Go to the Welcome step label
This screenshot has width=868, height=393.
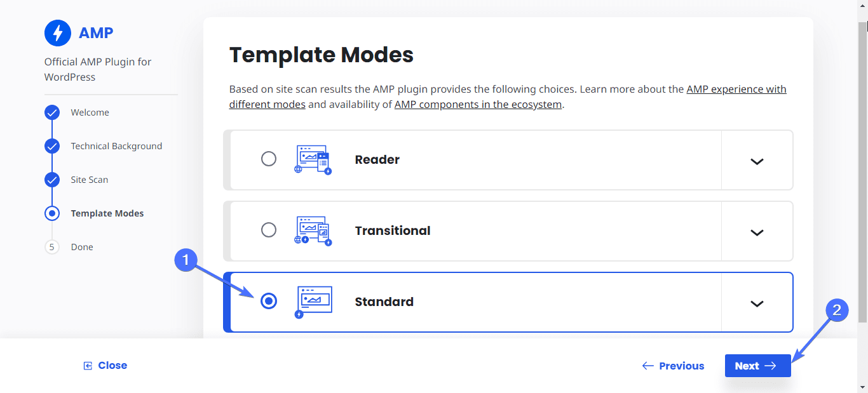pyautogui.click(x=90, y=112)
